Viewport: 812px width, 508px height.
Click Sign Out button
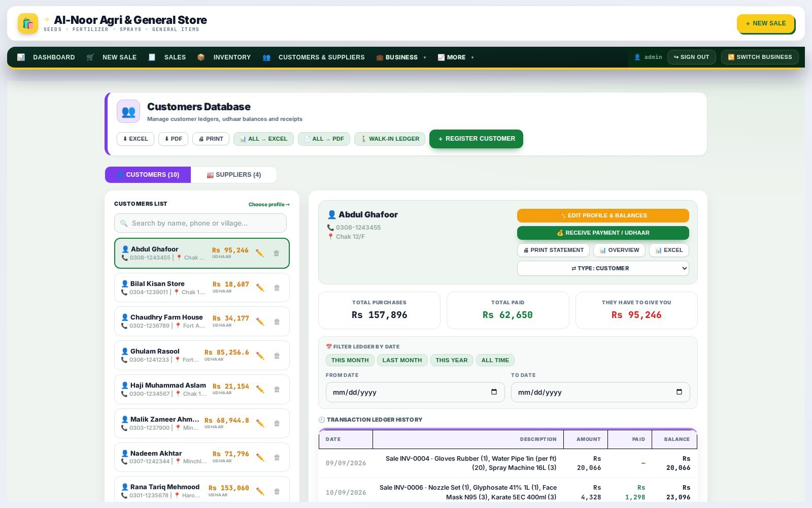(692, 57)
